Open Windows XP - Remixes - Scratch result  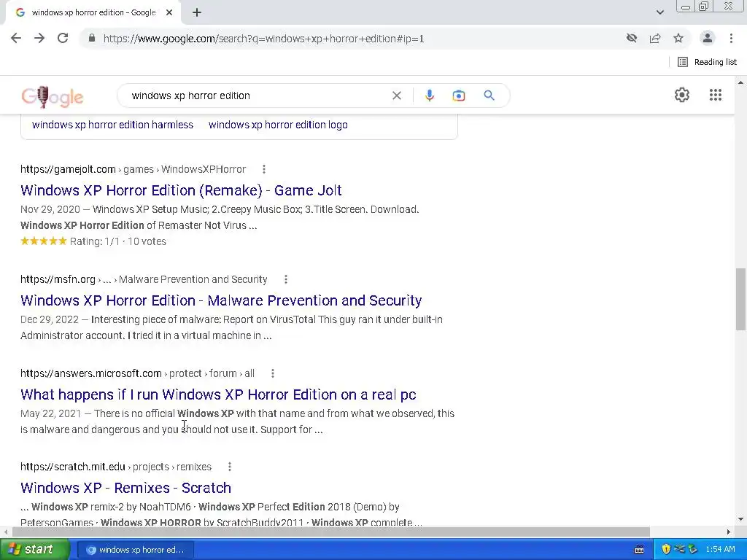125,488
